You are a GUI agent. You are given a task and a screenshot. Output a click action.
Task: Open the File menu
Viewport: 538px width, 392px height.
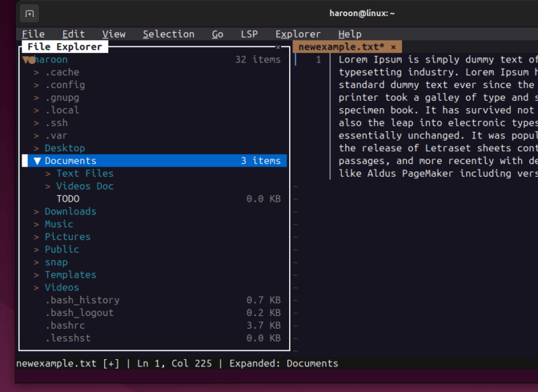pos(33,34)
